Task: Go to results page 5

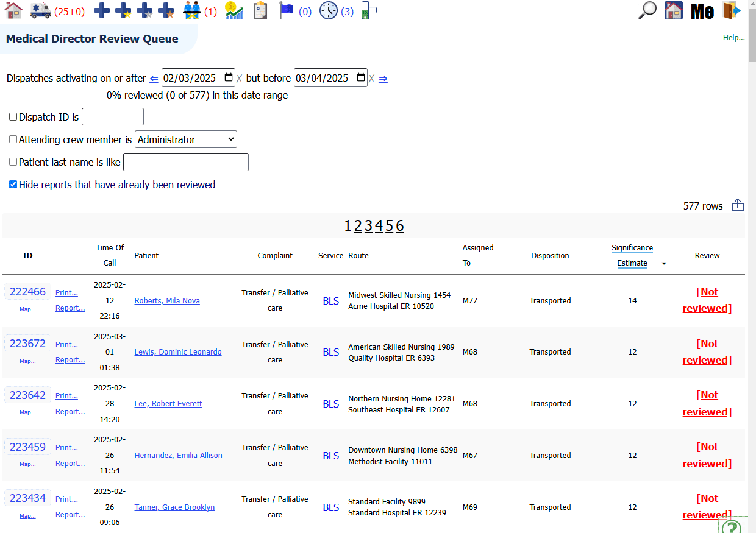Action: (389, 226)
